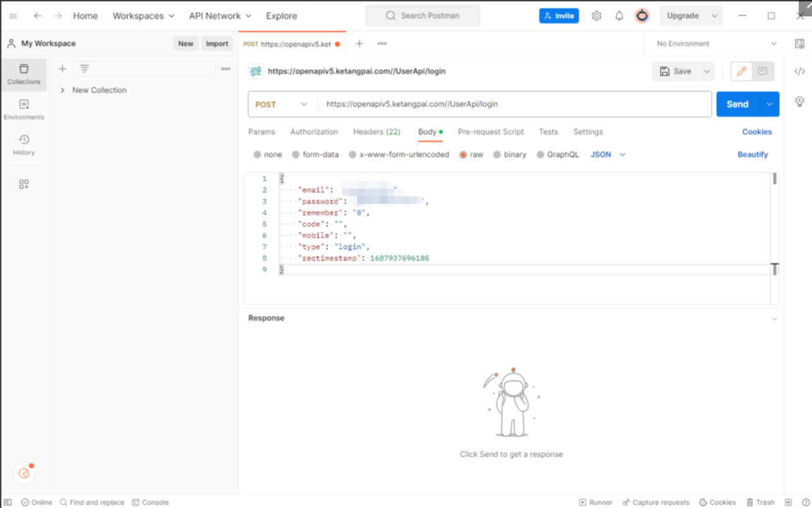Create new collection with plus icon
The width and height of the screenshot is (812, 508).
click(x=62, y=69)
